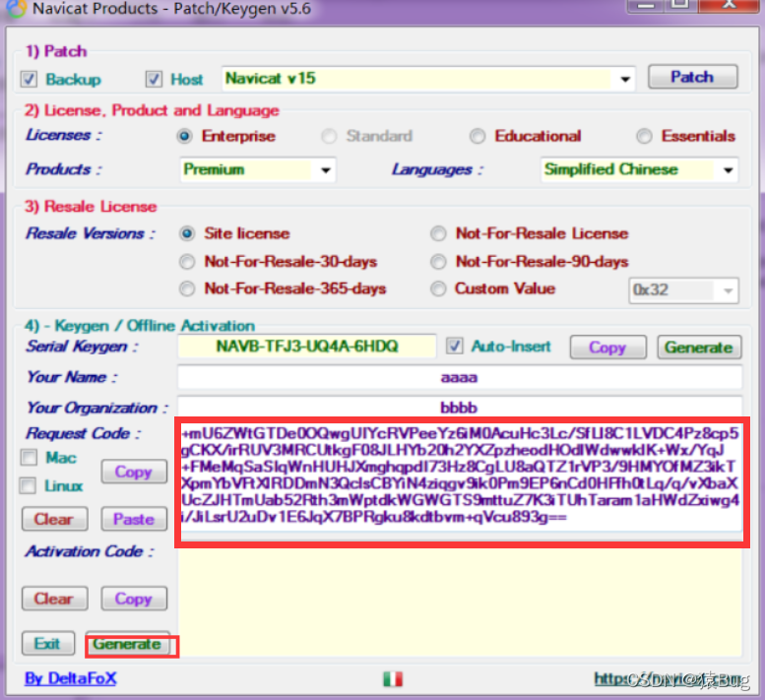This screenshot has width=765, height=700.
Task: Select Not-For-Resale-30-days option
Action: [x=187, y=262]
